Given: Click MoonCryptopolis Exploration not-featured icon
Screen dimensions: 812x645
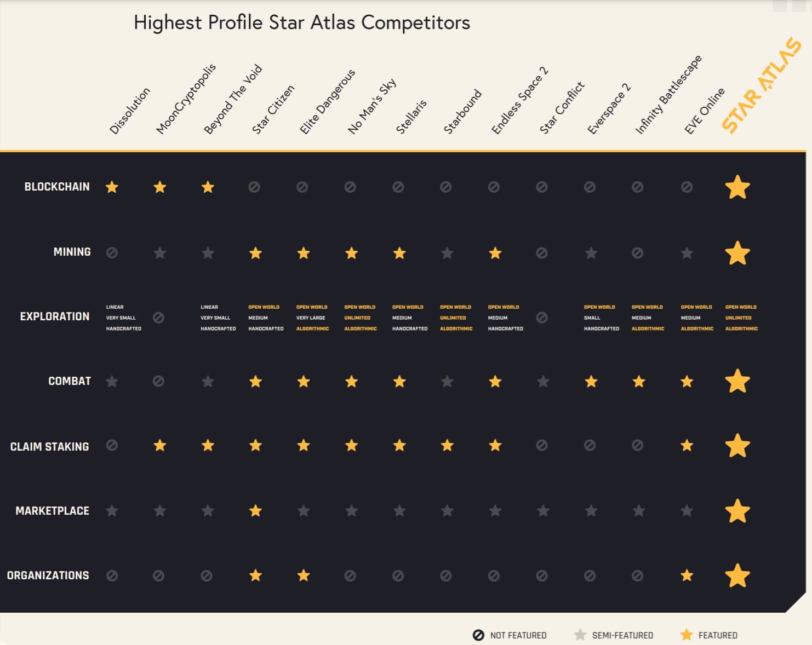Looking at the screenshot, I should pos(158,318).
